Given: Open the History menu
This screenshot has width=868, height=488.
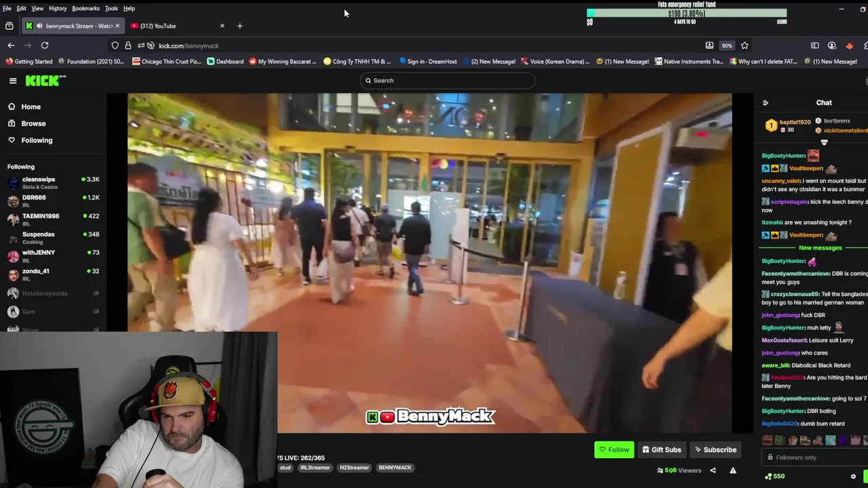Looking at the screenshot, I should tap(58, 8).
